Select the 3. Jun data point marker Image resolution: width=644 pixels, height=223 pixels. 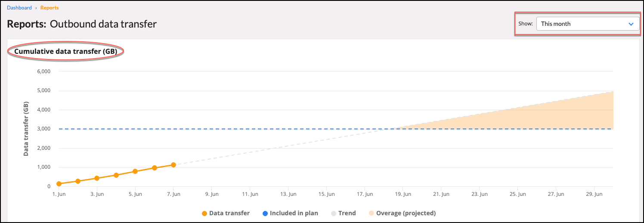coord(97,178)
